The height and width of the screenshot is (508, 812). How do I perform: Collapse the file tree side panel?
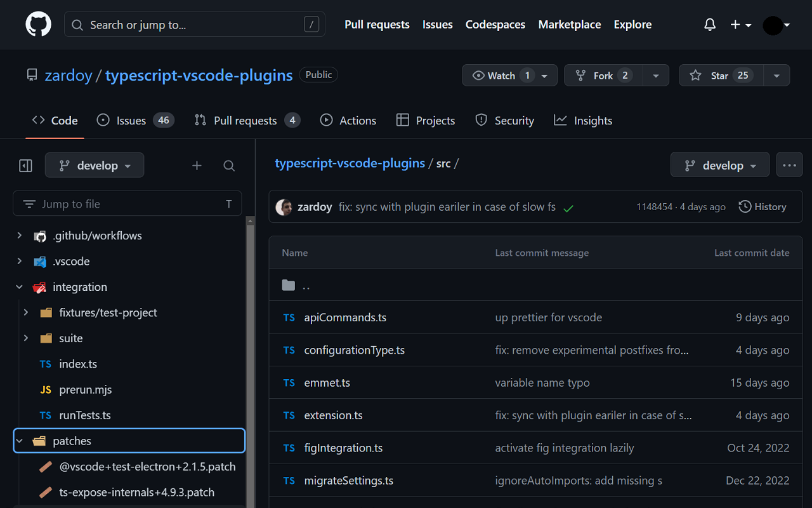point(25,166)
